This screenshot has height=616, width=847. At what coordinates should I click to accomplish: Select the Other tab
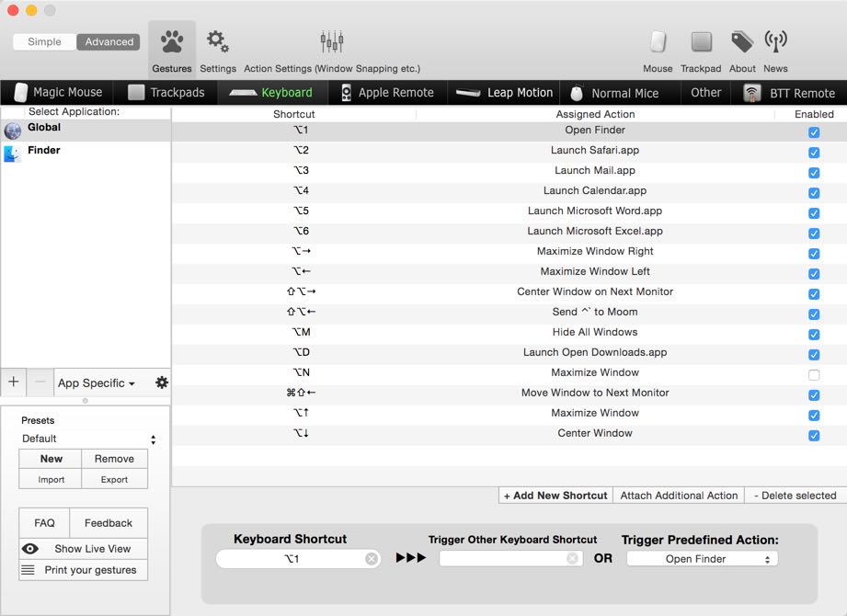coord(706,92)
